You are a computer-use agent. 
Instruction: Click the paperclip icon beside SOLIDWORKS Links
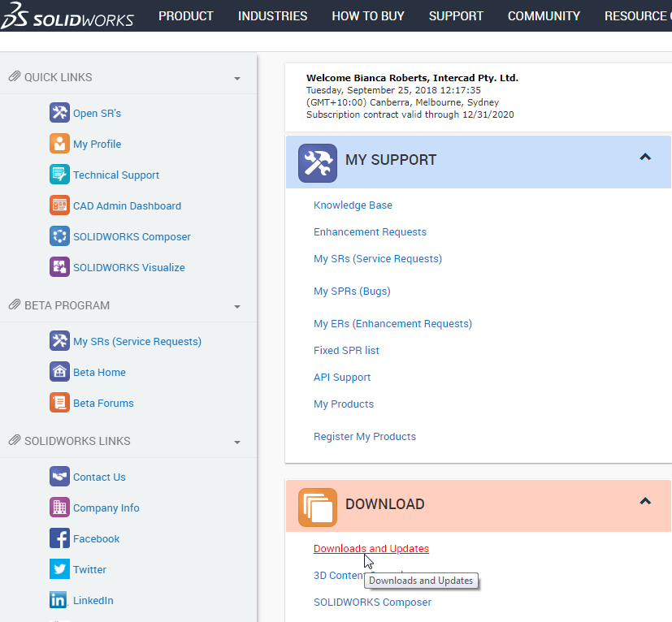(15, 440)
